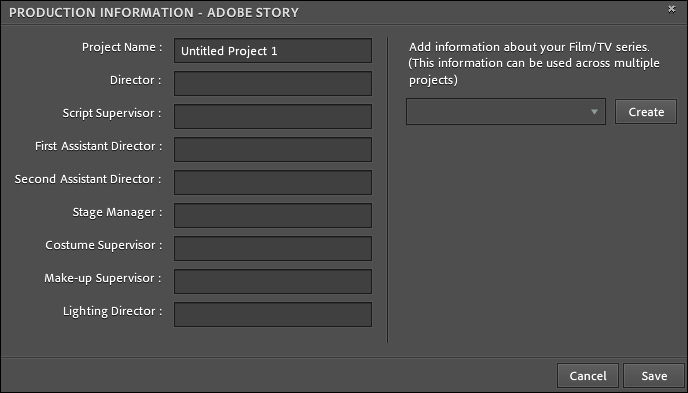This screenshot has height=393, width=688.
Task: Click the 'Lighting Director :' label
Action: pos(112,311)
